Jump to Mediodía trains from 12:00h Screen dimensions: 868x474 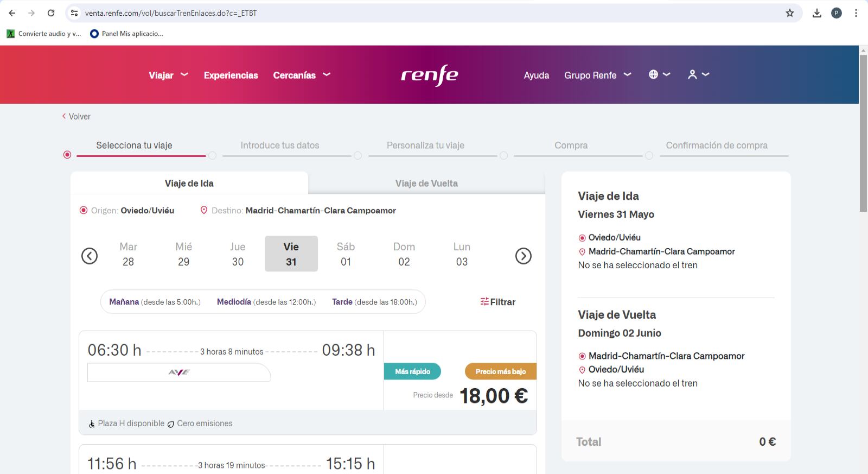tap(266, 302)
